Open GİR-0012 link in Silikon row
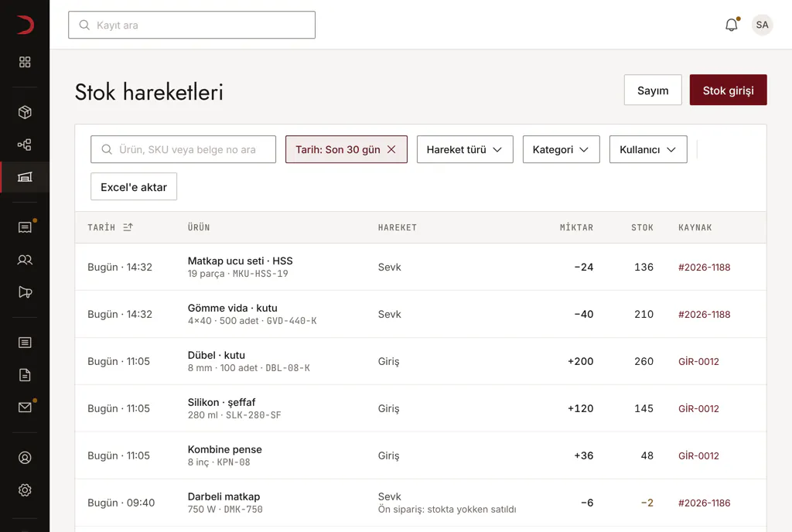Screen dimensions: 792x532 698,408
